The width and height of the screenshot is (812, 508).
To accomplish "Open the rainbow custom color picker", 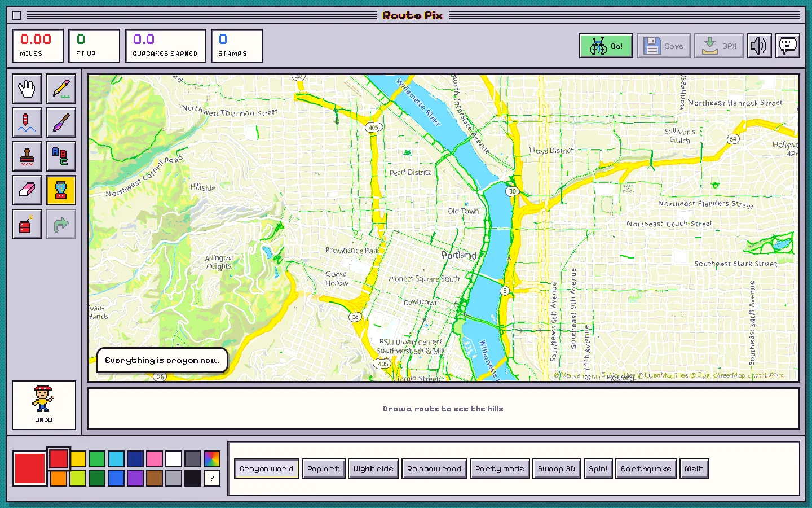I will coord(212,459).
